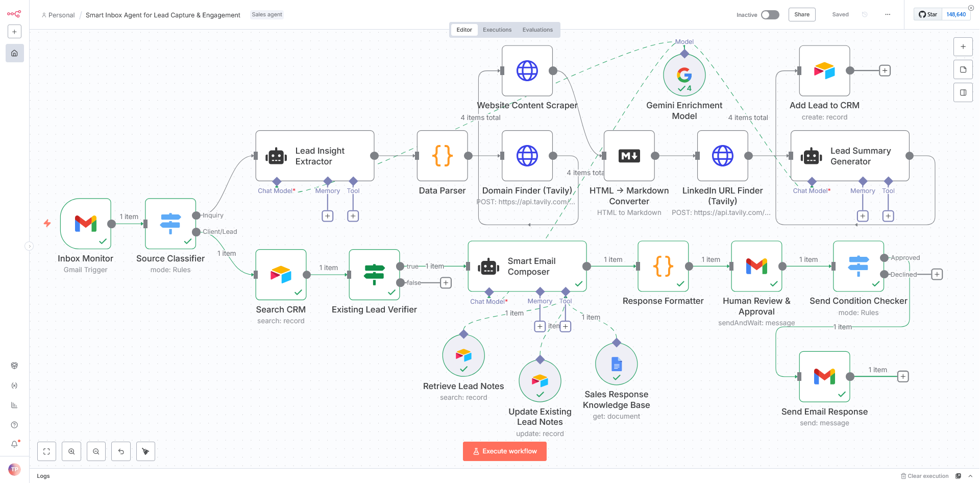Select the Gemini Enrichment Model node
This screenshot has height=483, width=980.
(684, 75)
